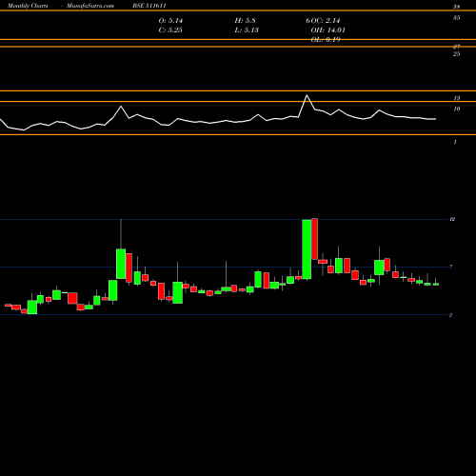Click the tallest green candlestick
Screen dimensions: 476x476
point(307,249)
